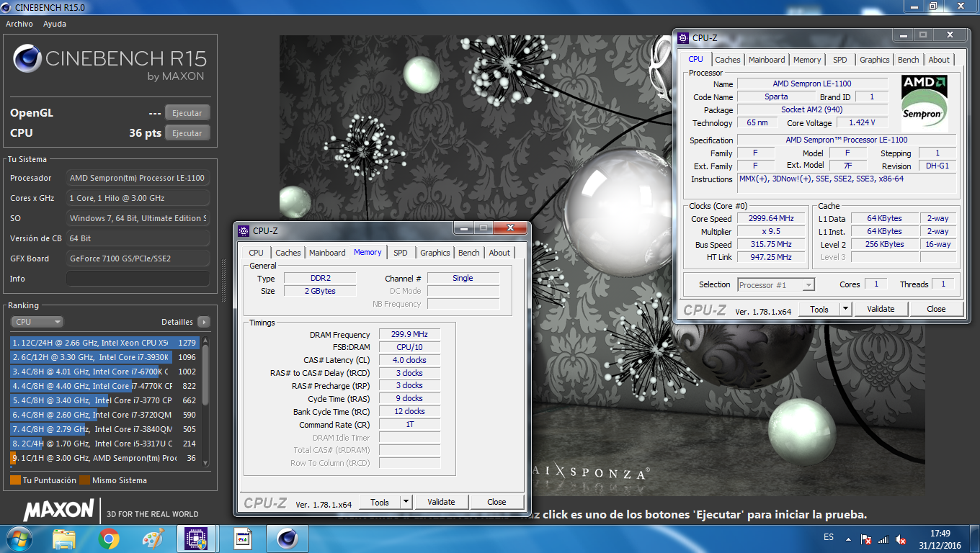This screenshot has width=980, height=553.
Task: Open network status tray icon
Action: click(x=883, y=539)
